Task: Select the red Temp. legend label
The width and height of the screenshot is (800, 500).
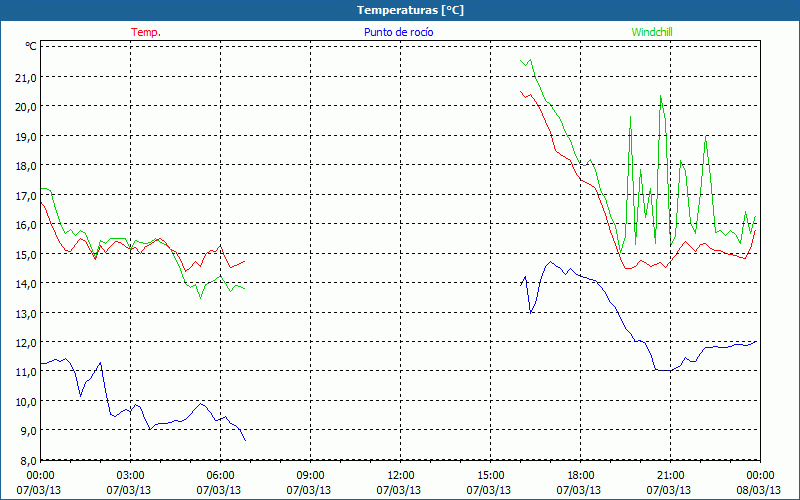Action: point(146,32)
